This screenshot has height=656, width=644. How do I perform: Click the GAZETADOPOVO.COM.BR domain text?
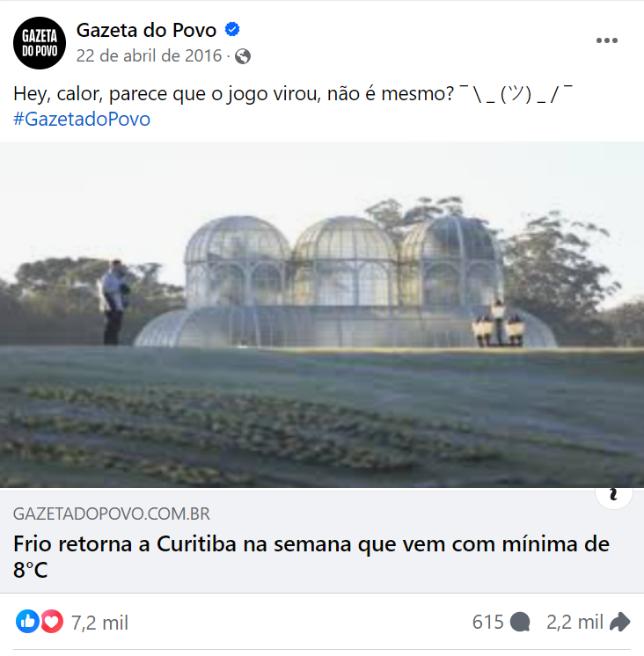(112, 514)
